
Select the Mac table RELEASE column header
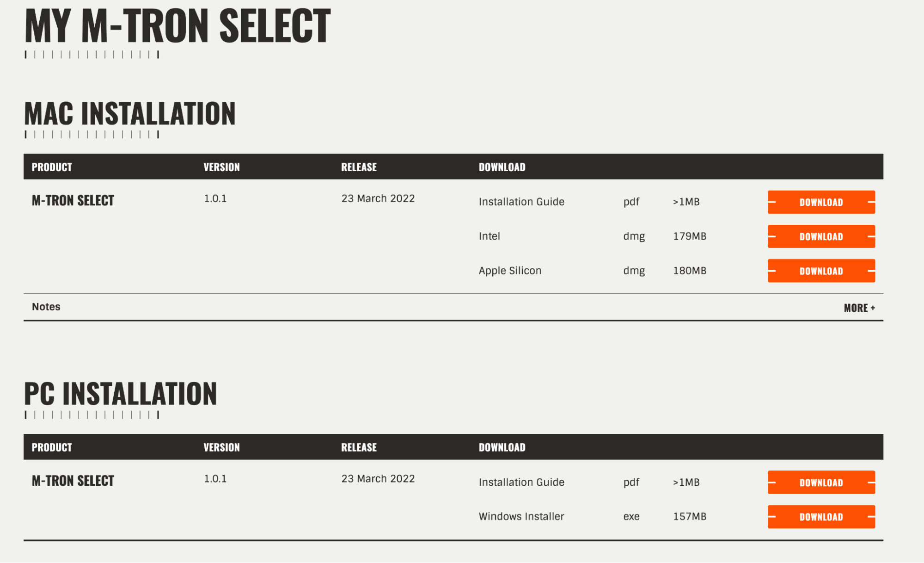[x=359, y=167]
